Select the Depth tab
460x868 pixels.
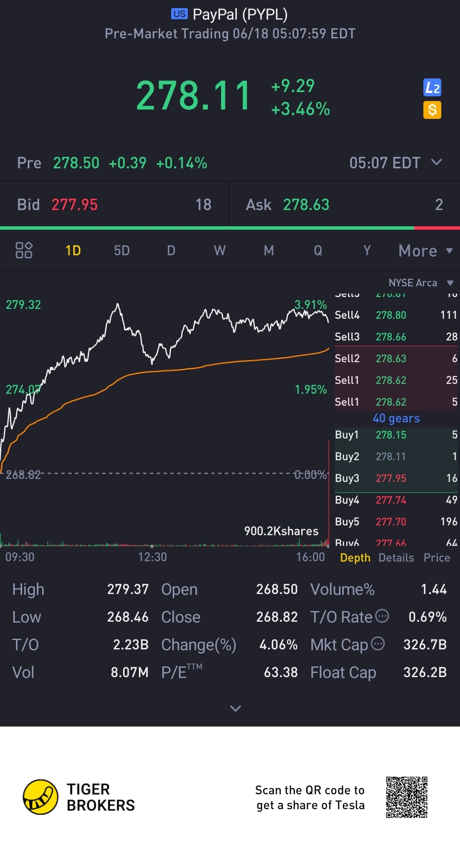(x=355, y=558)
